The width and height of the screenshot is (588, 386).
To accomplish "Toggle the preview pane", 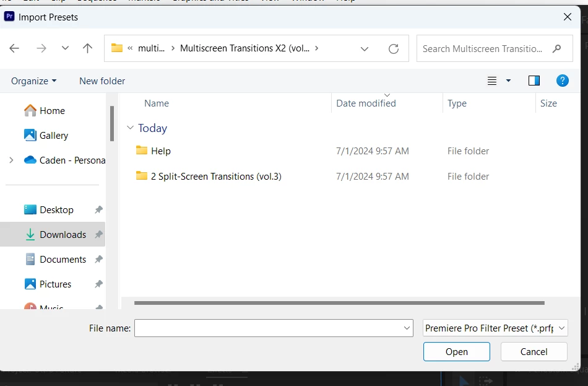I will pos(534,81).
